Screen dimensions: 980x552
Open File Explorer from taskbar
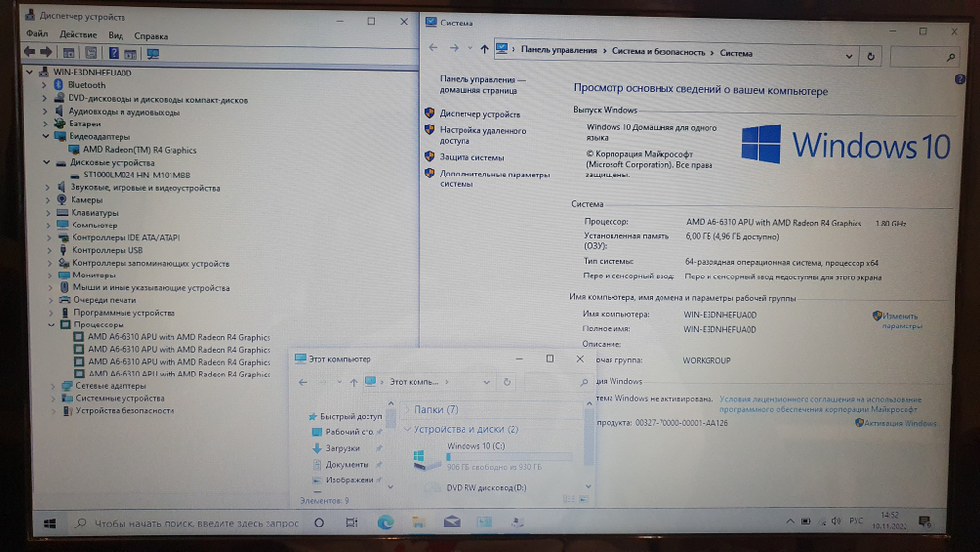pos(418,522)
